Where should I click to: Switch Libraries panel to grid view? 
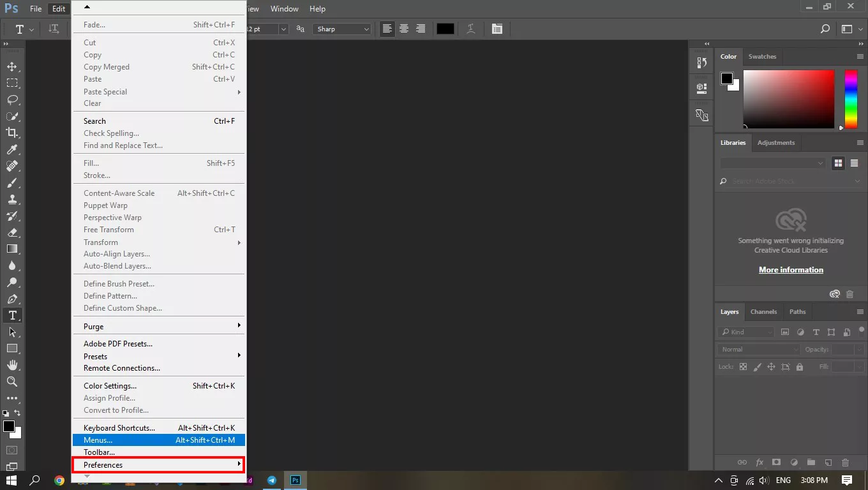(x=838, y=163)
